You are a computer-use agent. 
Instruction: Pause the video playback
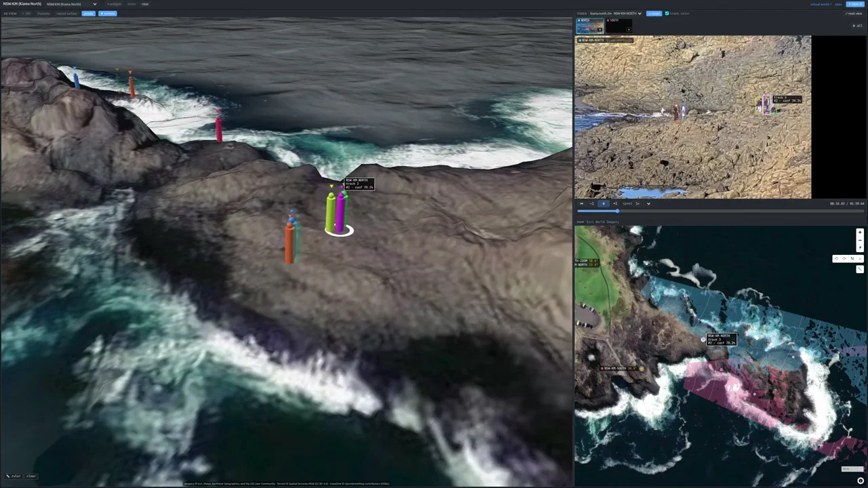pos(604,203)
